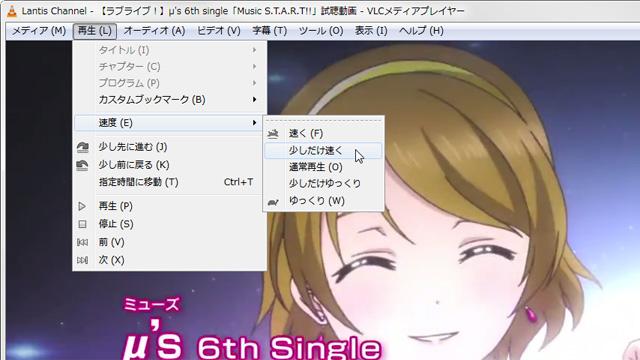This screenshot has height=360, width=640.
Task: Select 少しだけゆっくり to slow slightly
Action: click(323, 184)
